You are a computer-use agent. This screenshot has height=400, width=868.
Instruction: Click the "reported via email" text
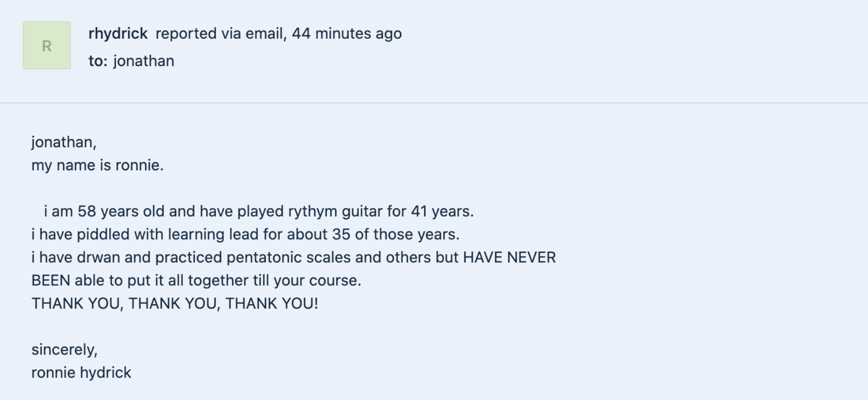point(221,33)
